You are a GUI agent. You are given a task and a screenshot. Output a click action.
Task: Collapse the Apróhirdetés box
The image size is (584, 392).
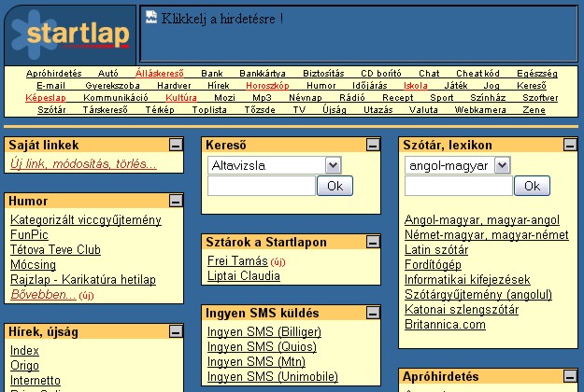click(570, 376)
